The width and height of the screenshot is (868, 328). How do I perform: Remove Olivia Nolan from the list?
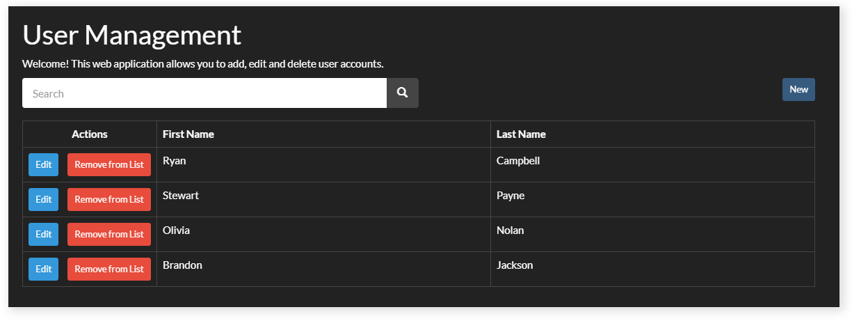pos(109,235)
